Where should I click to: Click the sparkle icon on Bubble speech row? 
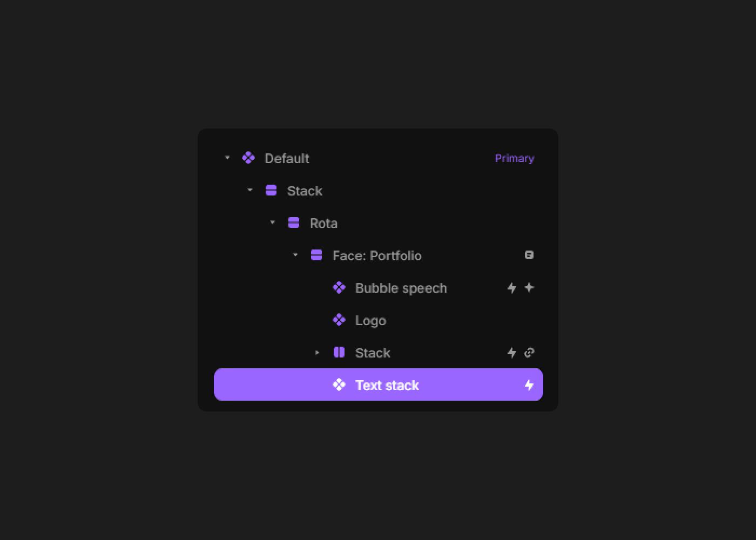(529, 288)
